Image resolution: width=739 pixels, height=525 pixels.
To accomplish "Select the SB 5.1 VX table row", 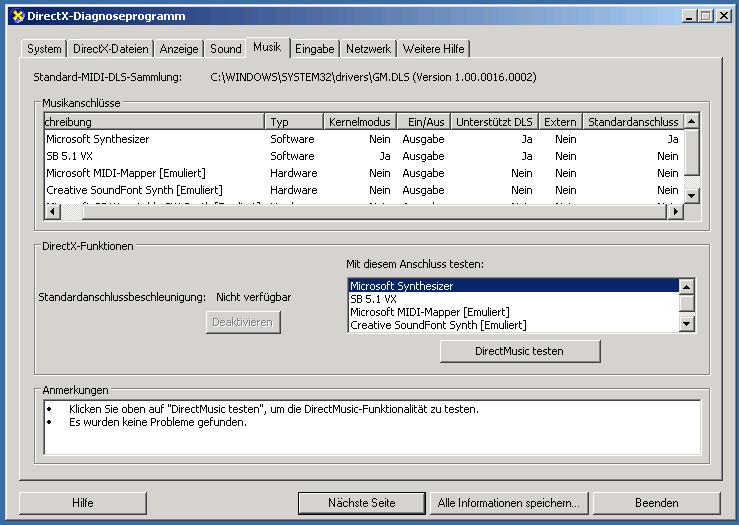I will pyautogui.click(x=364, y=156).
